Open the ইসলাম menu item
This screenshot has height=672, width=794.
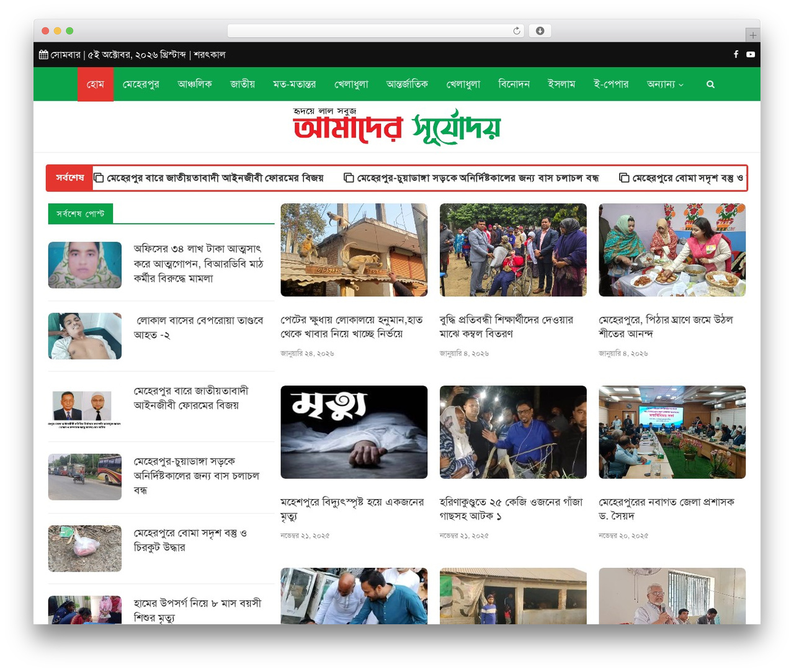coord(561,84)
